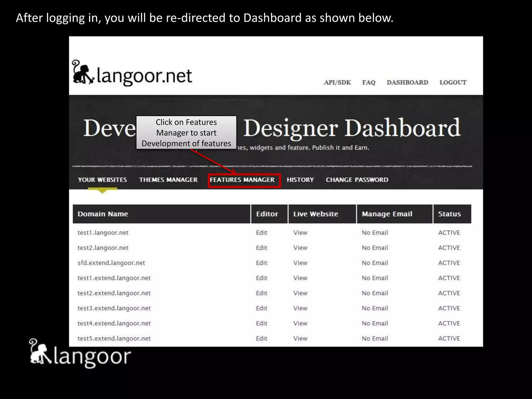Click ACTIVE status of test2.extend.langoor.net

click(x=449, y=293)
